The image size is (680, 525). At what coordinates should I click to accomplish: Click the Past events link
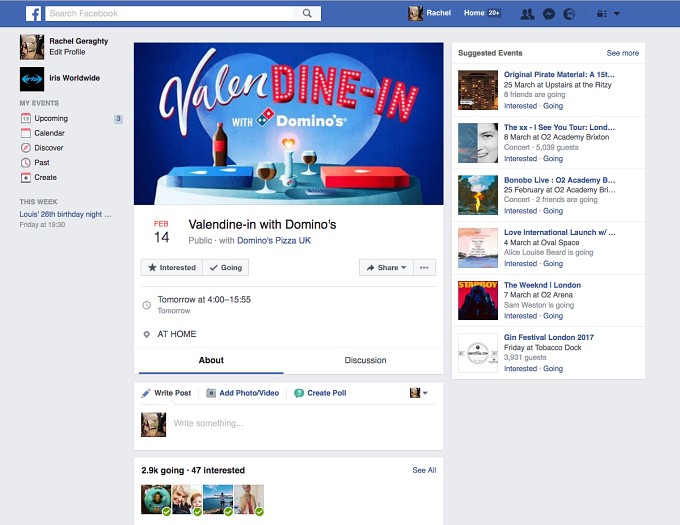(x=42, y=163)
